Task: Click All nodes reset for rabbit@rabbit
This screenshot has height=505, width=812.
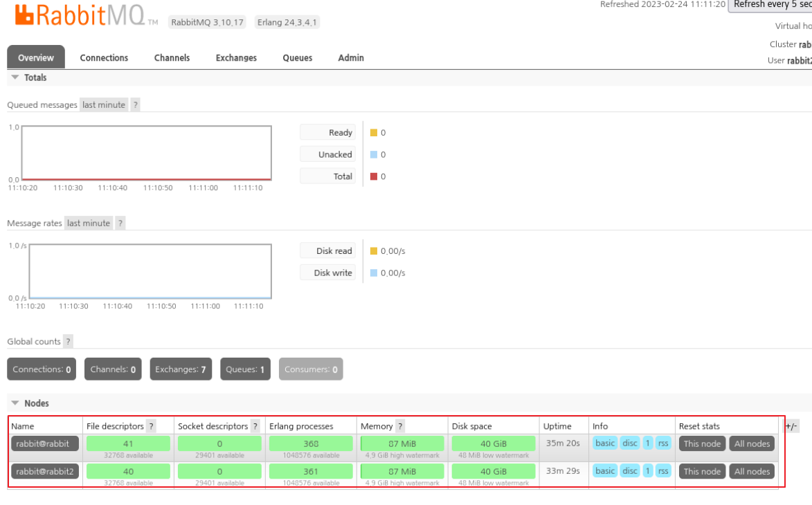Action: click(752, 444)
